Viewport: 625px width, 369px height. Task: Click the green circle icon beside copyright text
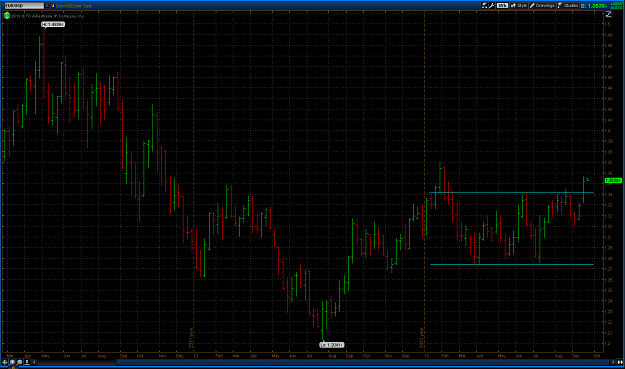[7, 16]
